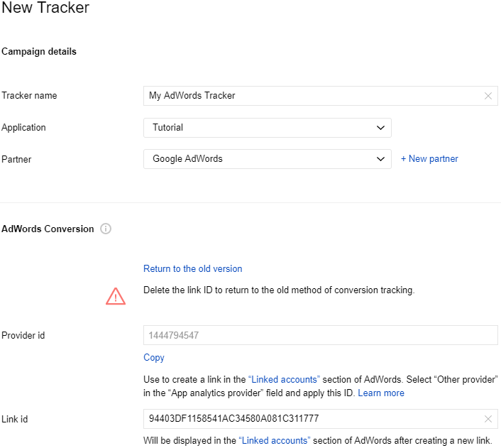Clear the Link id field with X icon
The height and width of the screenshot is (448, 501).
[488, 419]
